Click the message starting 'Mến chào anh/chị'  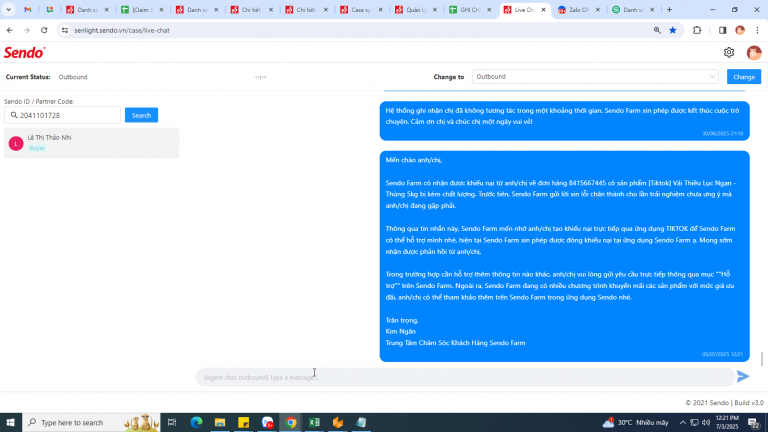coord(564,256)
